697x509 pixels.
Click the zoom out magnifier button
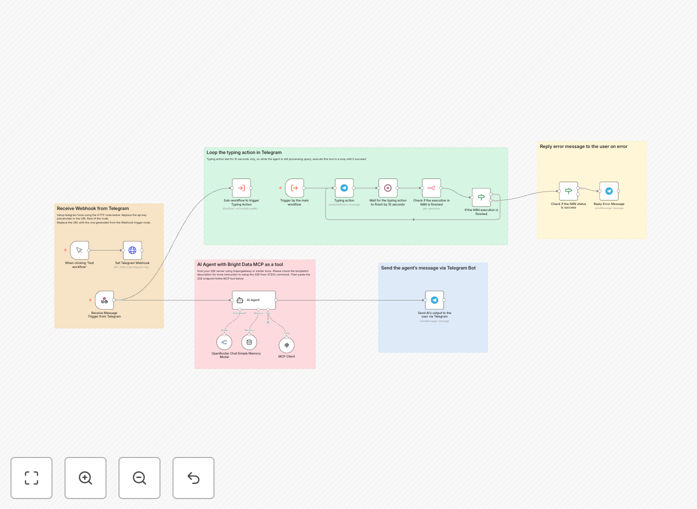pyautogui.click(x=139, y=478)
